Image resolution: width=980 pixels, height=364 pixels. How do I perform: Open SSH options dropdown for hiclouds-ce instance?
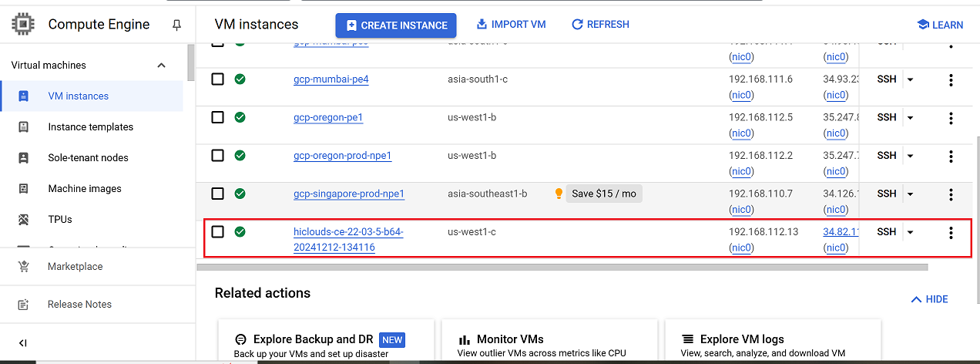point(910,232)
